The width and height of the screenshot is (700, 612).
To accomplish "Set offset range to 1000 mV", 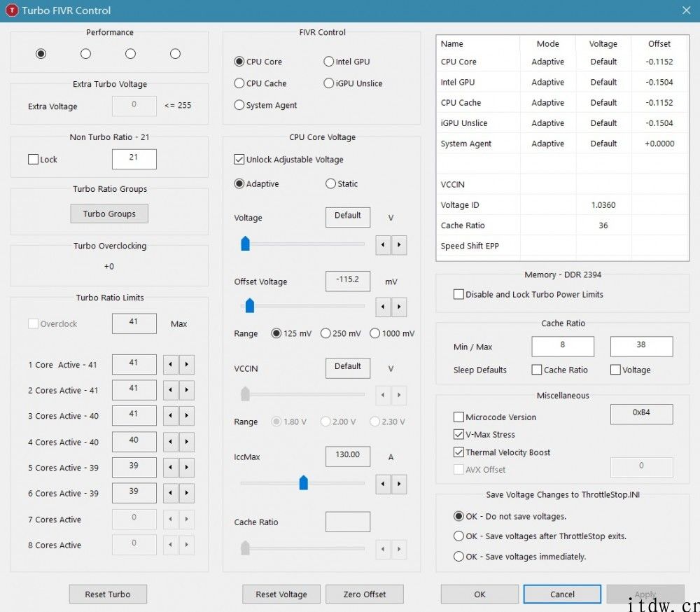I will (x=393, y=333).
